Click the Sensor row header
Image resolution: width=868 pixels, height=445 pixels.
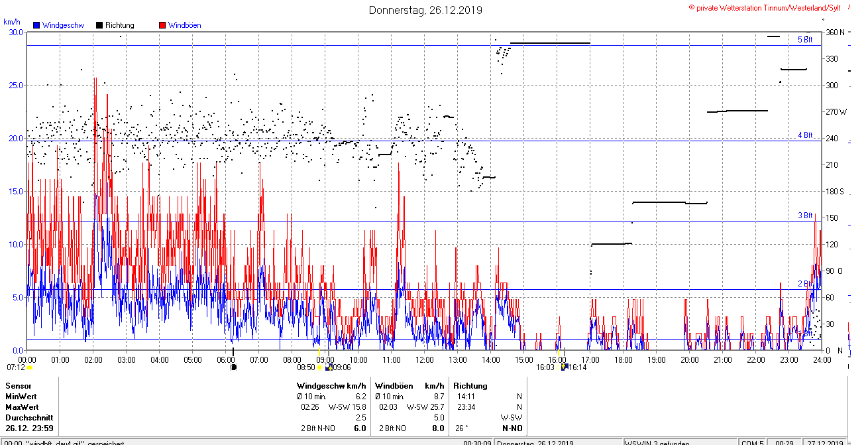(x=18, y=385)
